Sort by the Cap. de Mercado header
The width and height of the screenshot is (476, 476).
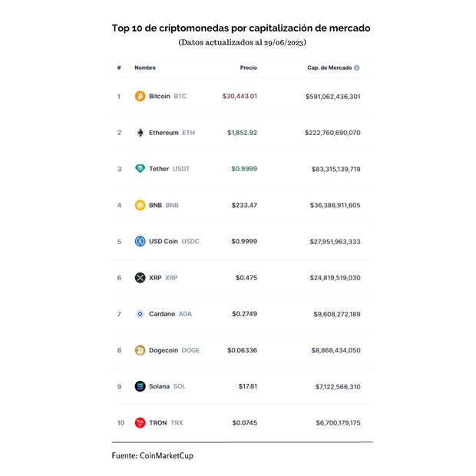coord(329,68)
